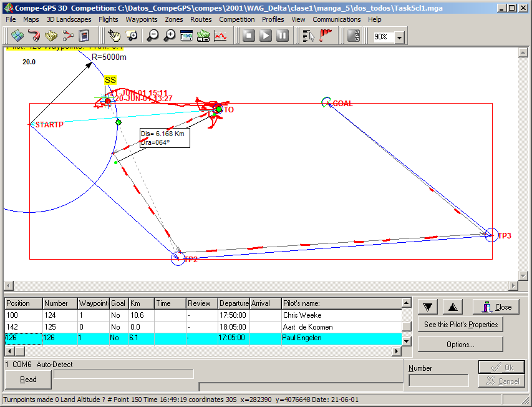
Task: Click the list selection cursor icon
Action: [x=309, y=36]
